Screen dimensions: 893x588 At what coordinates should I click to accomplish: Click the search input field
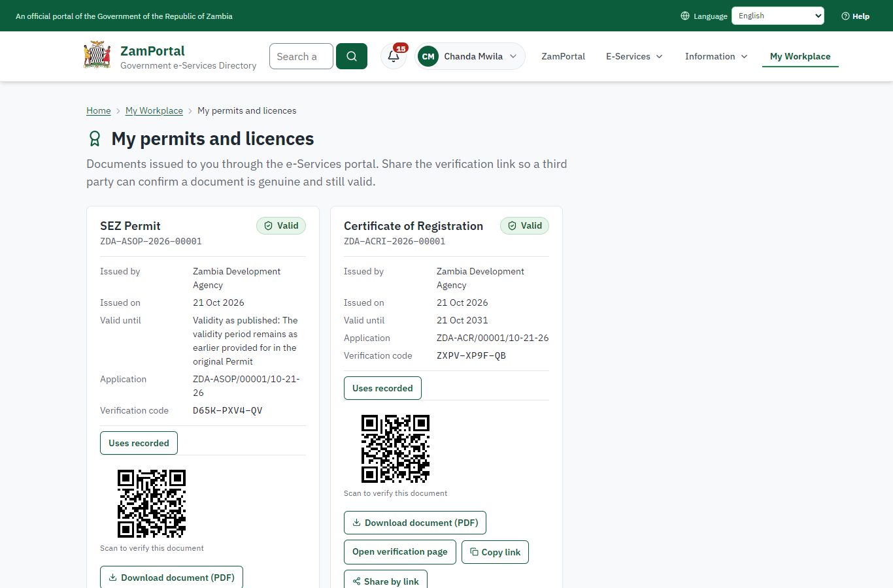click(301, 56)
